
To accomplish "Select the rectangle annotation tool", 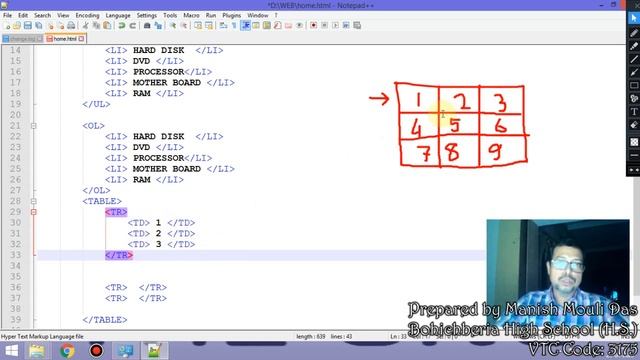I will pos(634,85).
